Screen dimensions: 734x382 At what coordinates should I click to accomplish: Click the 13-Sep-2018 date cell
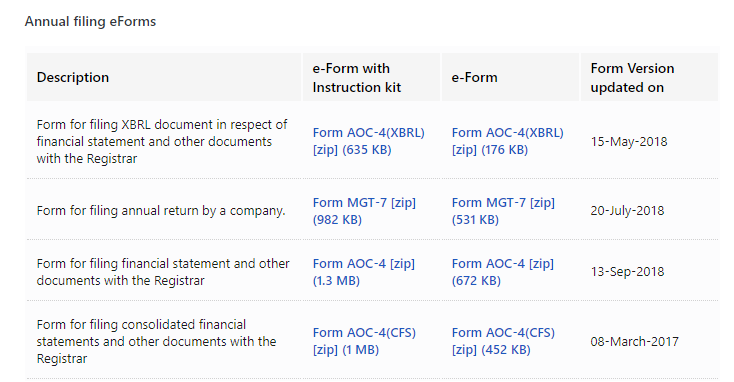(x=627, y=272)
